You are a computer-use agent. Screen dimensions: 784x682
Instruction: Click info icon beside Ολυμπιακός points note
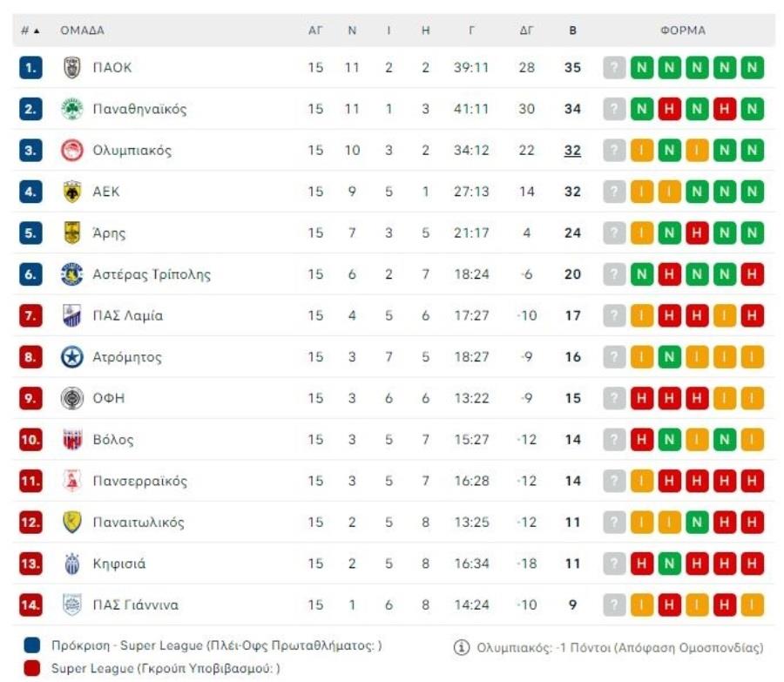462,647
